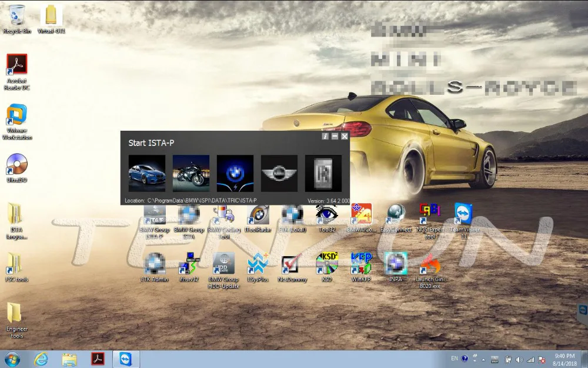Viewport: 588px width, 368px height.
Task: Switch to TeamViewer taskbar button
Action: click(x=126, y=359)
